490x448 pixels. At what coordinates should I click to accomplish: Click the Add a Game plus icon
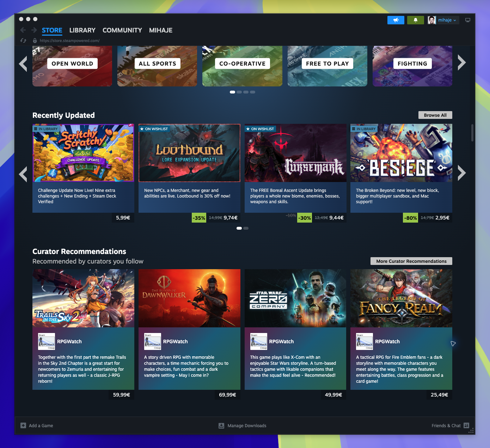(x=23, y=425)
